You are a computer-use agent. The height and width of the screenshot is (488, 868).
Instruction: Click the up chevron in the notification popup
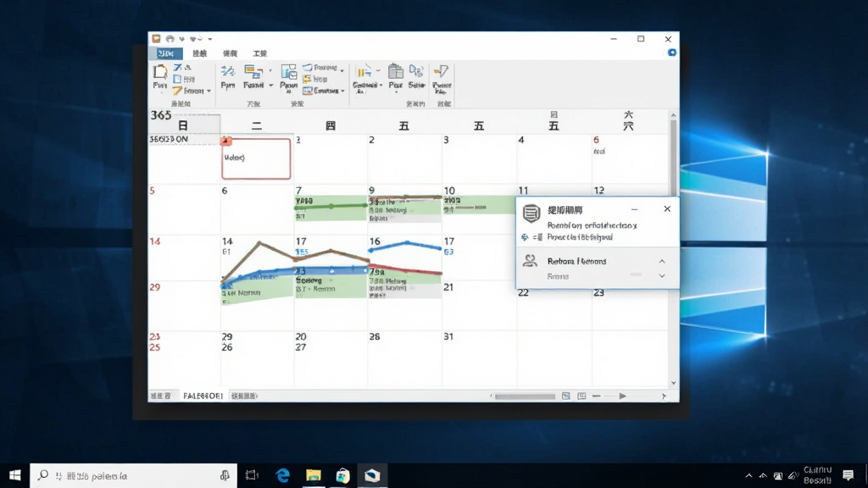pyautogui.click(x=662, y=261)
